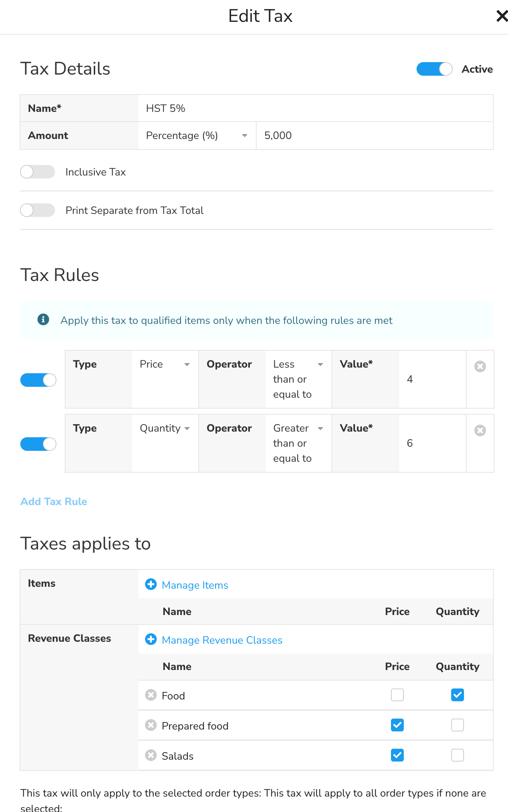Screen dimensions: 508x812
Task: Remove the Price tax rule
Action: (480, 366)
